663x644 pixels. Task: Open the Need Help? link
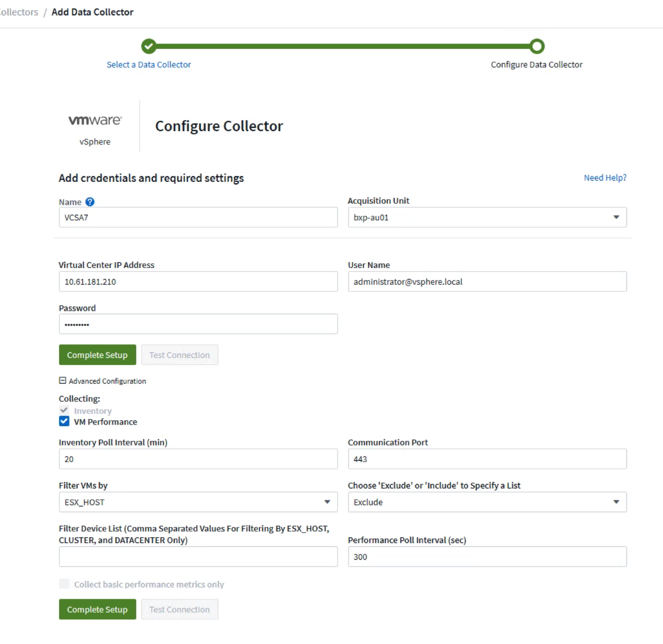pyautogui.click(x=605, y=177)
